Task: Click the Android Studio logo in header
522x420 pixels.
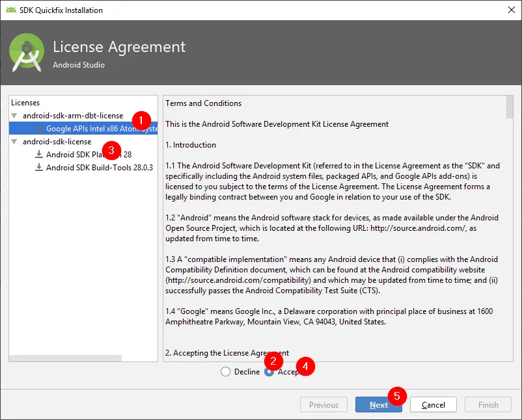Action: click(27, 52)
